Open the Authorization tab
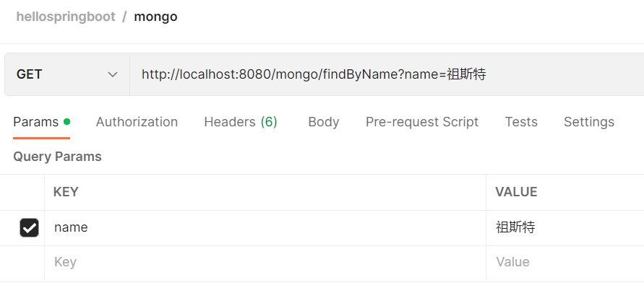The width and height of the screenshot is (644, 306). [137, 122]
